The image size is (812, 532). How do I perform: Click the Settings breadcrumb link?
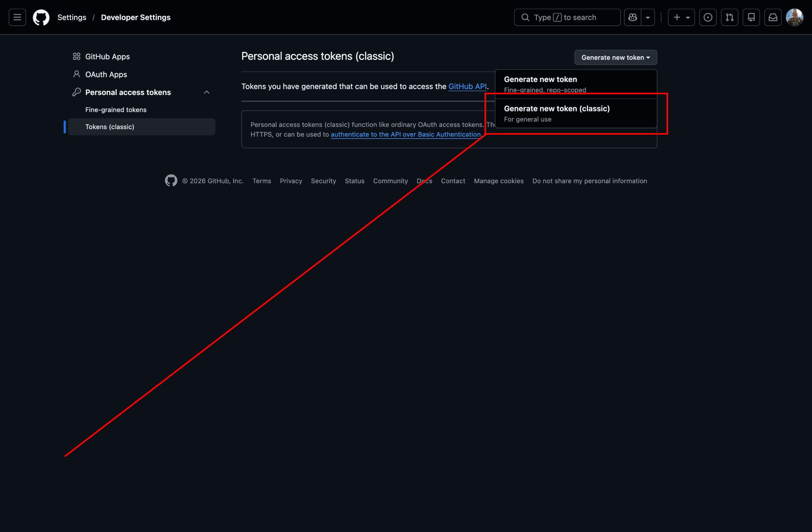click(72, 17)
